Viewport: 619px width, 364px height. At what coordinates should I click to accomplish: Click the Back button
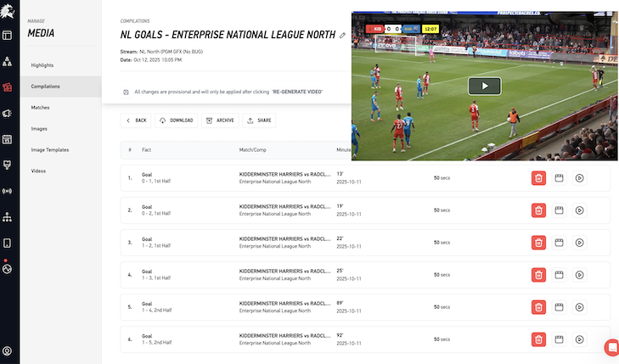pos(136,120)
